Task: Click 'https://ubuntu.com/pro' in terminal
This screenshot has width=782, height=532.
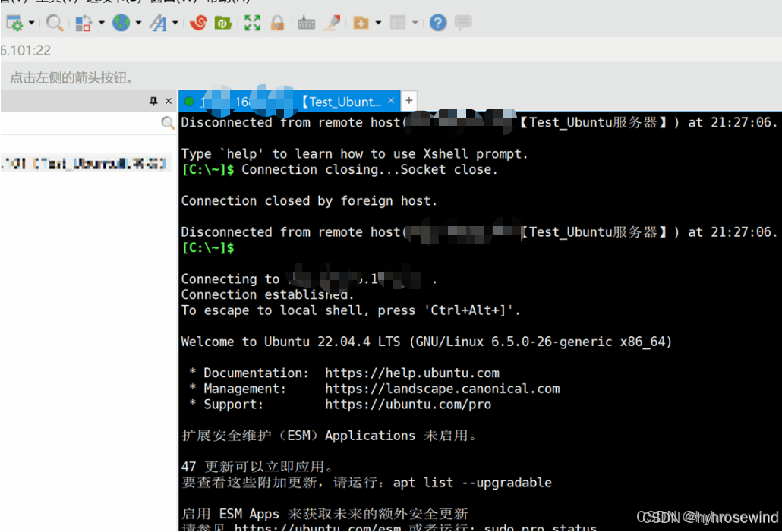Action: tap(408, 405)
